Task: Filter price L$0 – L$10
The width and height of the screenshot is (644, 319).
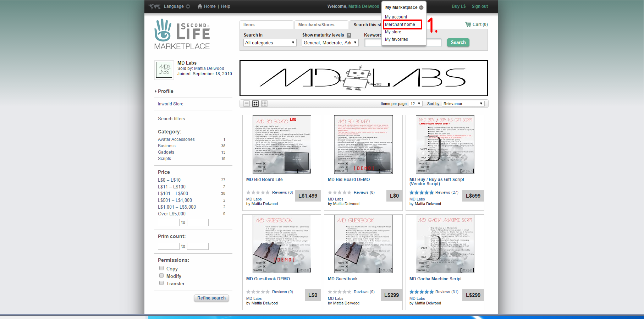Action: coord(169,180)
